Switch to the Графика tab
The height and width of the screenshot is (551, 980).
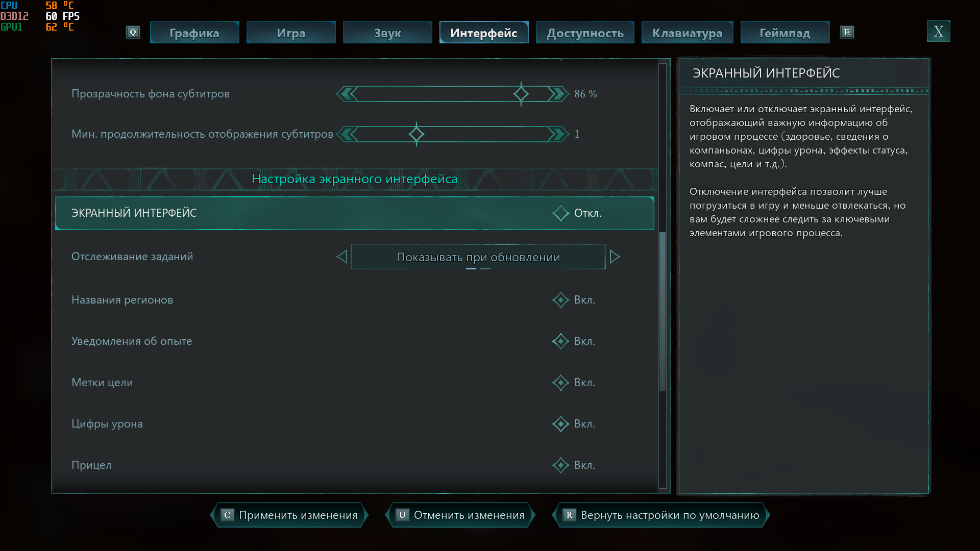click(194, 33)
